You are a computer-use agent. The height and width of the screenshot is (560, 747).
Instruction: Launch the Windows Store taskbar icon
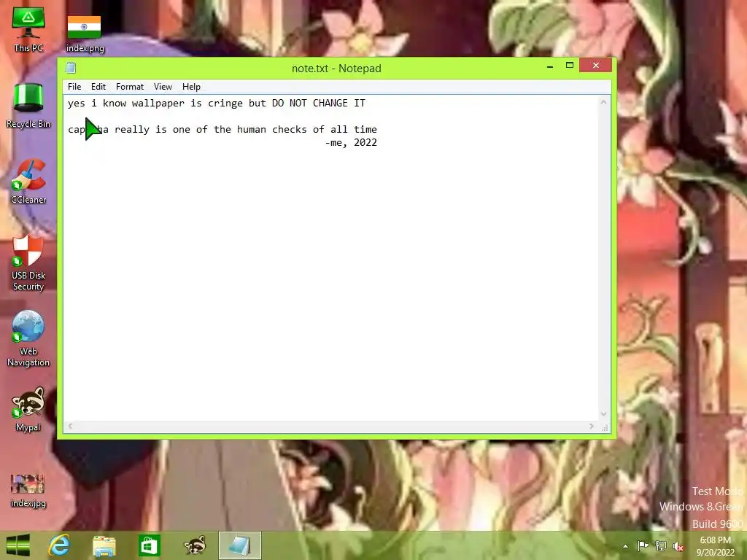(149, 545)
